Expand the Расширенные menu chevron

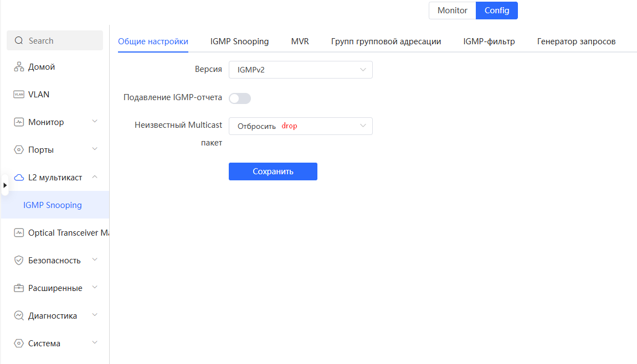(x=95, y=288)
